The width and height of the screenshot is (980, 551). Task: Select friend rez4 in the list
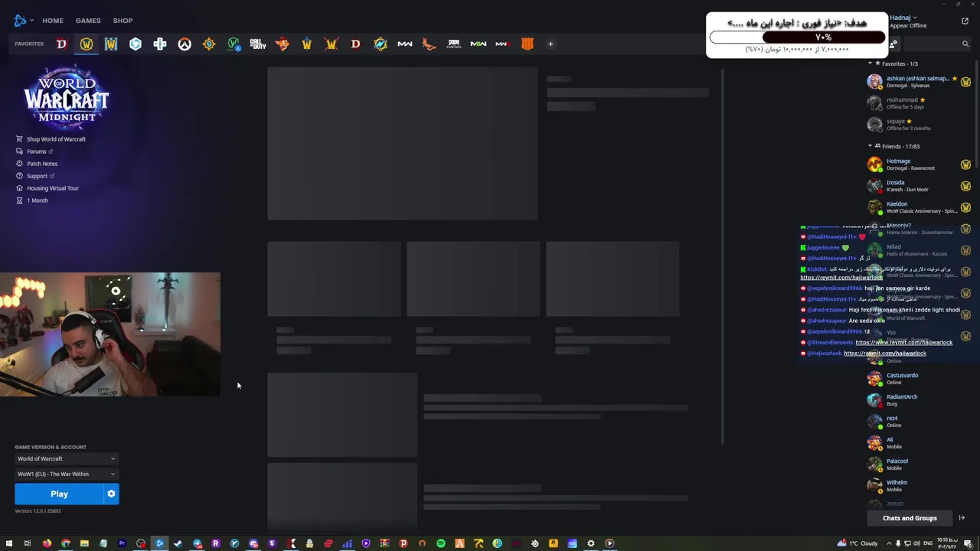(919, 422)
